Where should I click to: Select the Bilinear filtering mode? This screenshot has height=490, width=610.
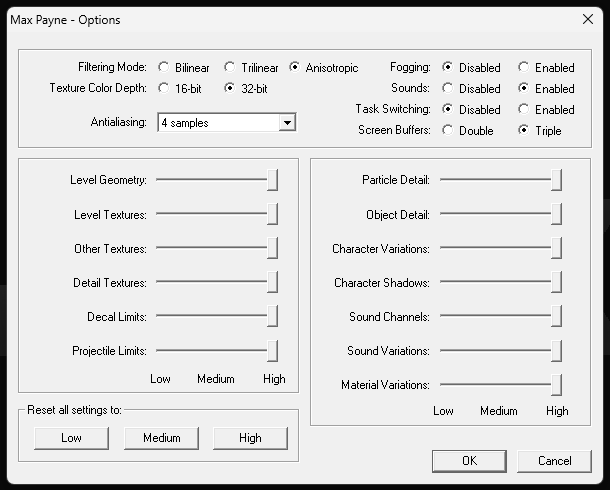[164, 68]
